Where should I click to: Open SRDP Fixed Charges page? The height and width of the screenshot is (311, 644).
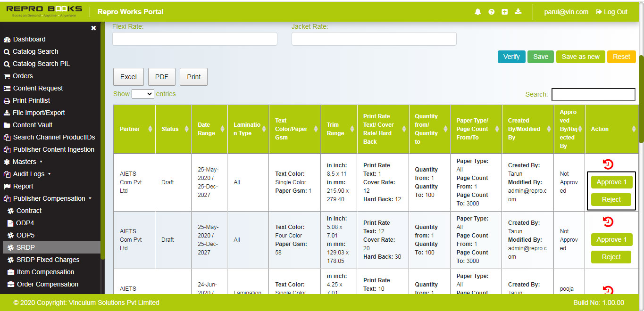[48, 260]
